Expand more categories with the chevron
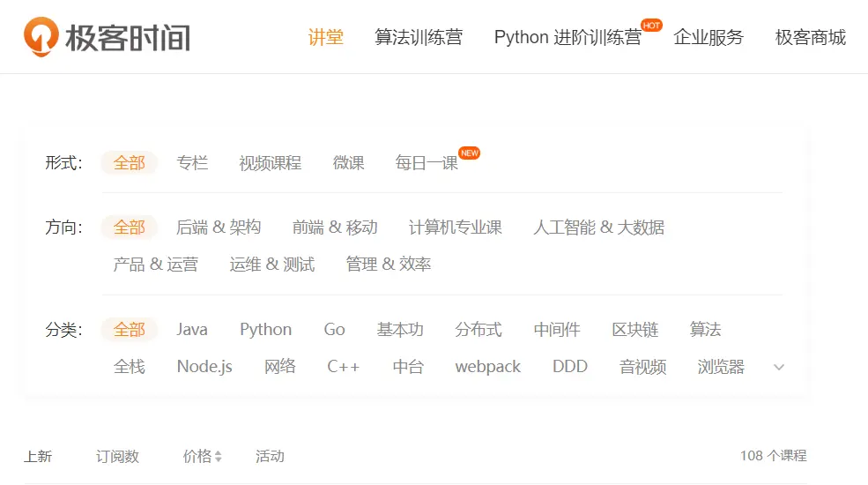 (779, 367)
